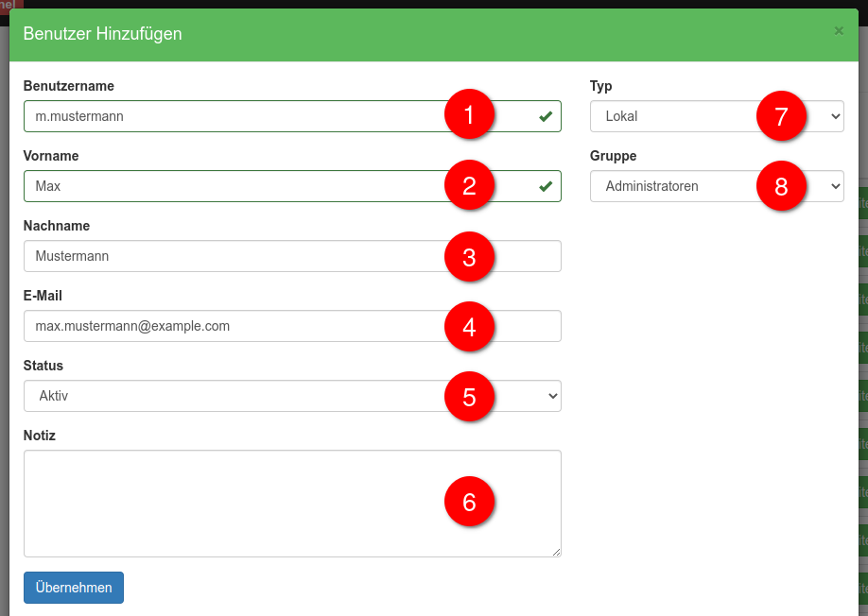Close the Benutzer Hinzufügen dialog
The width and height of the screenshot is (868, 616).
click(838, 31)
